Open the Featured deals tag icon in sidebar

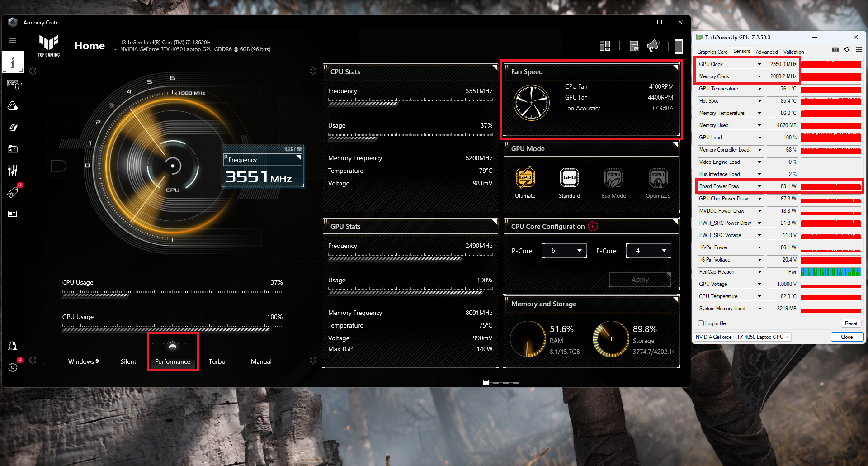[13, 193]
